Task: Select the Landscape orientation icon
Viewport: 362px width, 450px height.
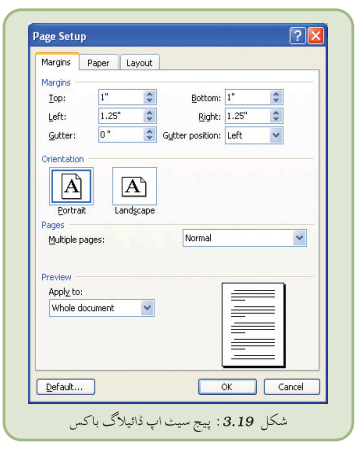Action: coord(134,186)
